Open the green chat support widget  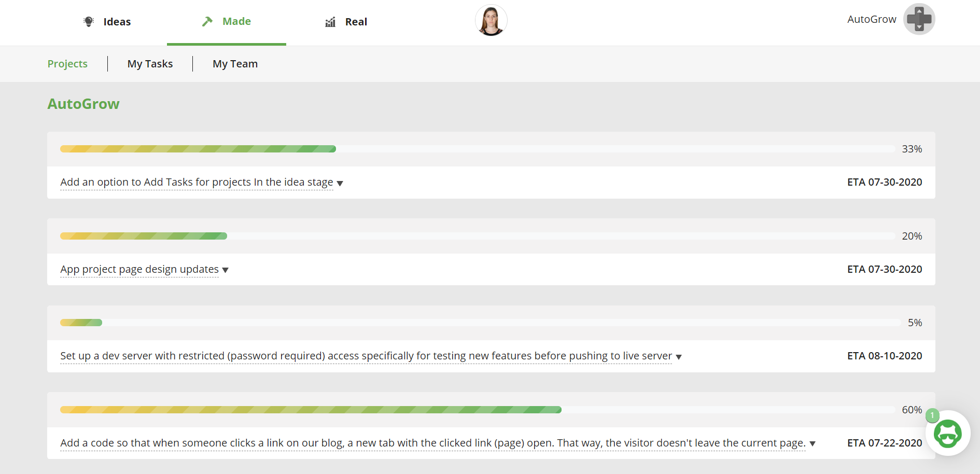947,434
